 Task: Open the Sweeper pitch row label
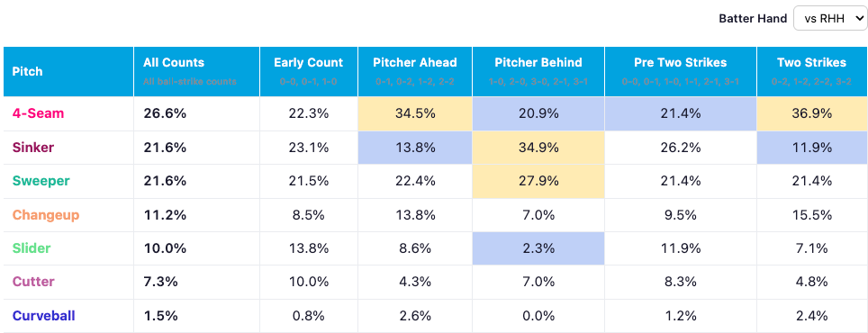click(41, 181)
